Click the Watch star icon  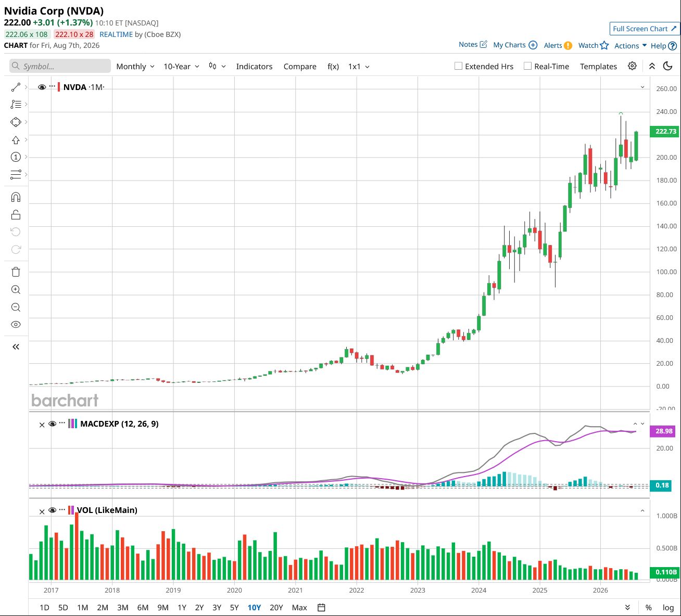604,45
